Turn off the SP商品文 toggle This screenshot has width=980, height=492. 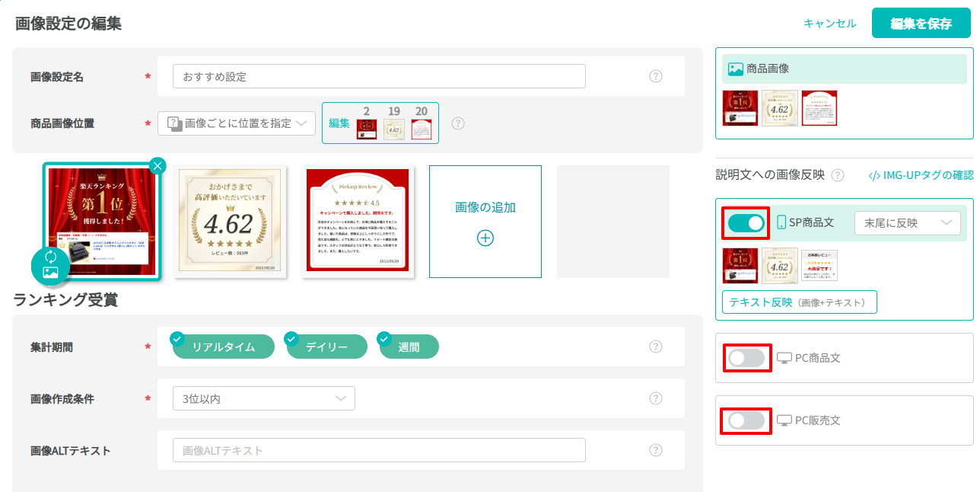pyautogui.click(x=746, y=223)
